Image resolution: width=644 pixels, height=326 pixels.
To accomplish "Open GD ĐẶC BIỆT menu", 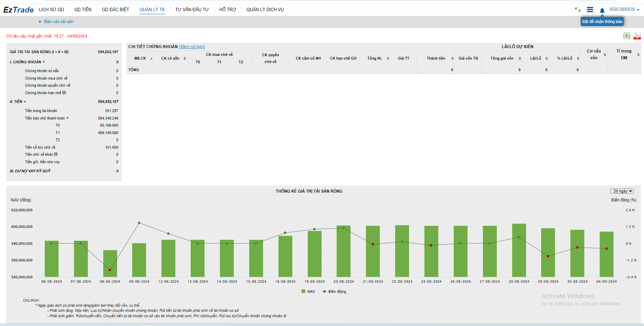I will click(x=115, y=9).
